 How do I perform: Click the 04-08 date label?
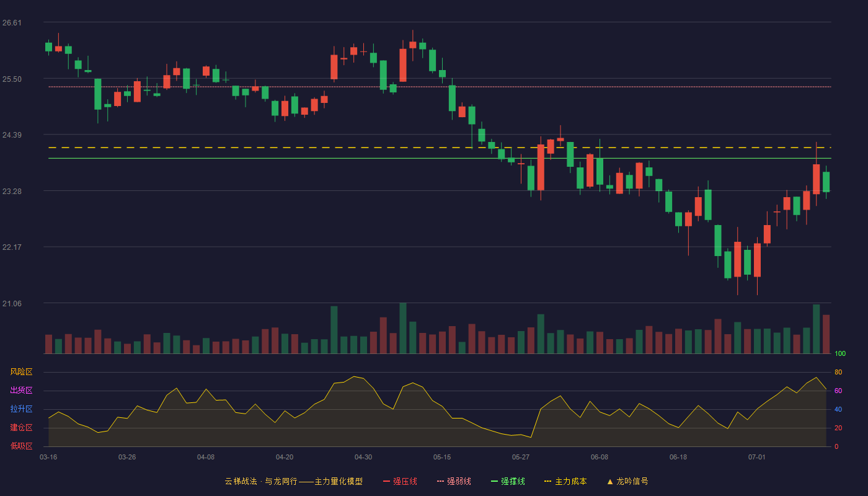pos(206,457)
